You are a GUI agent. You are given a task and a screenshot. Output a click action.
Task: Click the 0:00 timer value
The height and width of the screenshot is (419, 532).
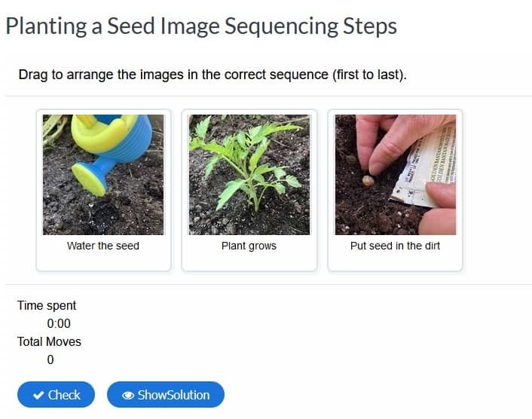pyautogui.click(x=58, y=323)
